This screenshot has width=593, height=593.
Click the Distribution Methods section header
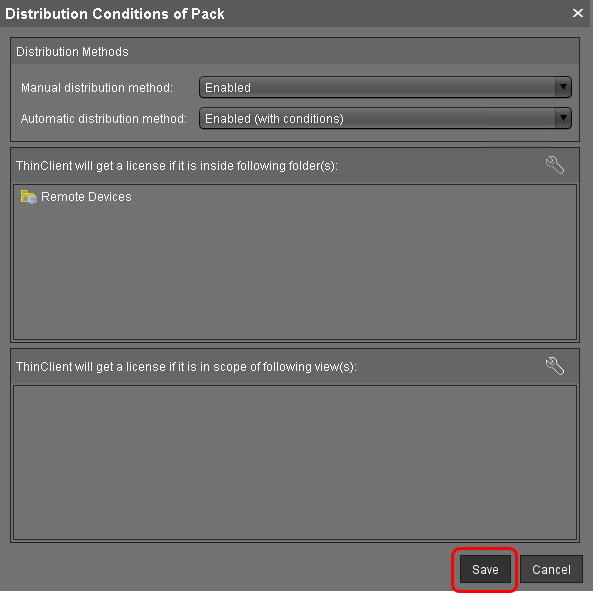coord(72,51)
